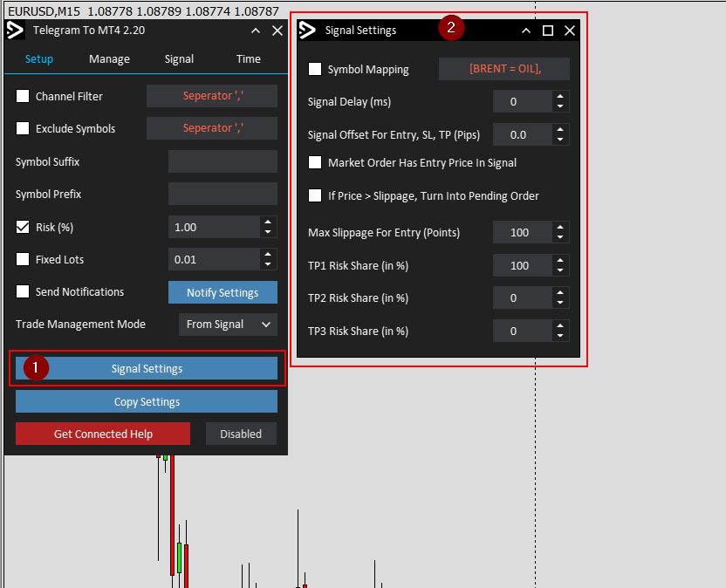Click the EURUSD,M15 chart price header

[x=143, y=10]
